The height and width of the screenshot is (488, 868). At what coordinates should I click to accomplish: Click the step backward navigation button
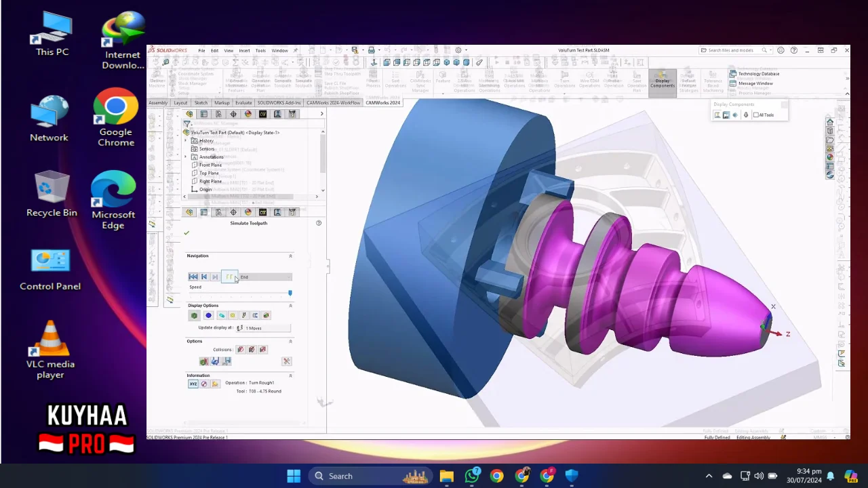coord(204,277)
